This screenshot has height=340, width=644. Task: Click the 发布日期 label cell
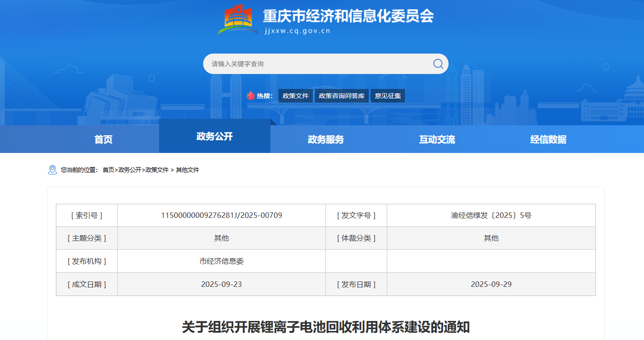pos(356,284)
